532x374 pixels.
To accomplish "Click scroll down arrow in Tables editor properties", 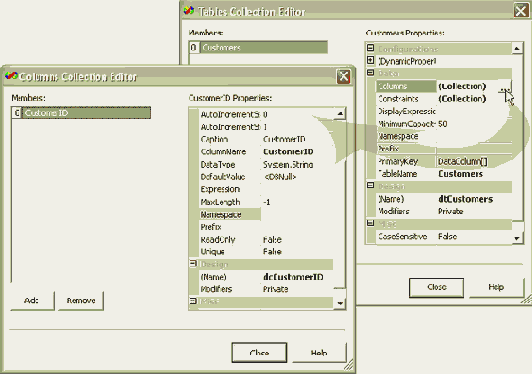I will [x=517, y=238].
